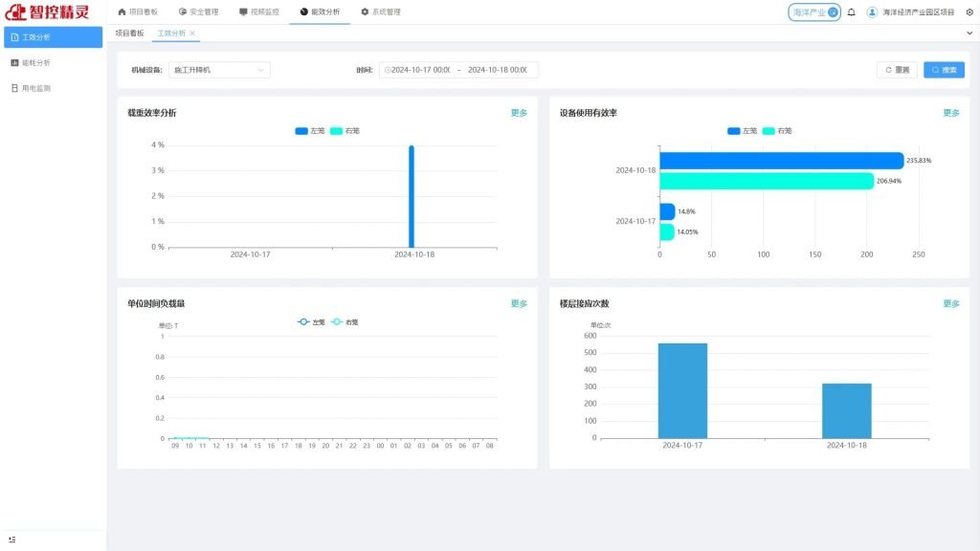
Task: Click the 2024-10-17 bar in 楼层接应次数
Action: [x=682, y=390]
